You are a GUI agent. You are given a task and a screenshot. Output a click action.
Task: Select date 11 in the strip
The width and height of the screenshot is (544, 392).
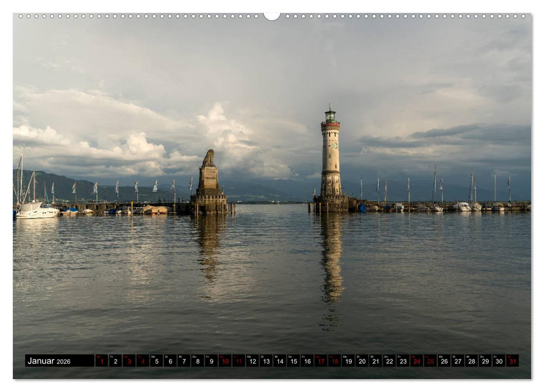pyautogui.click(x=238, y=362)
